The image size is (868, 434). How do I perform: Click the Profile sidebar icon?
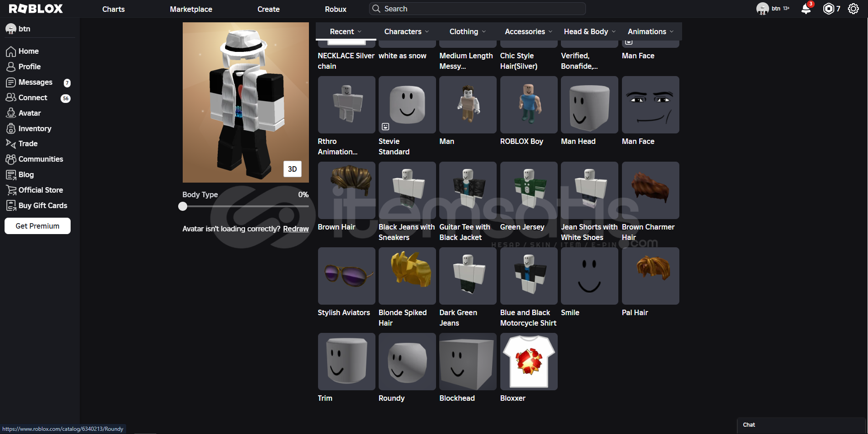coord(11,67)
